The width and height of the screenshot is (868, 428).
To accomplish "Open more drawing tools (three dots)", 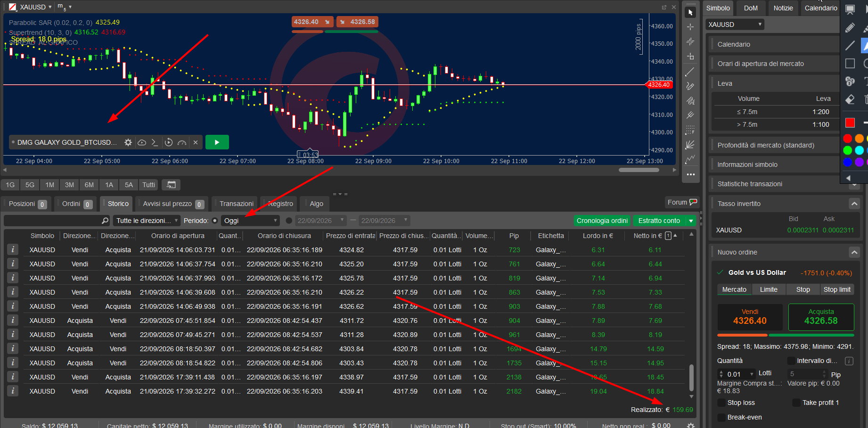I will click(x=690, y=174).
